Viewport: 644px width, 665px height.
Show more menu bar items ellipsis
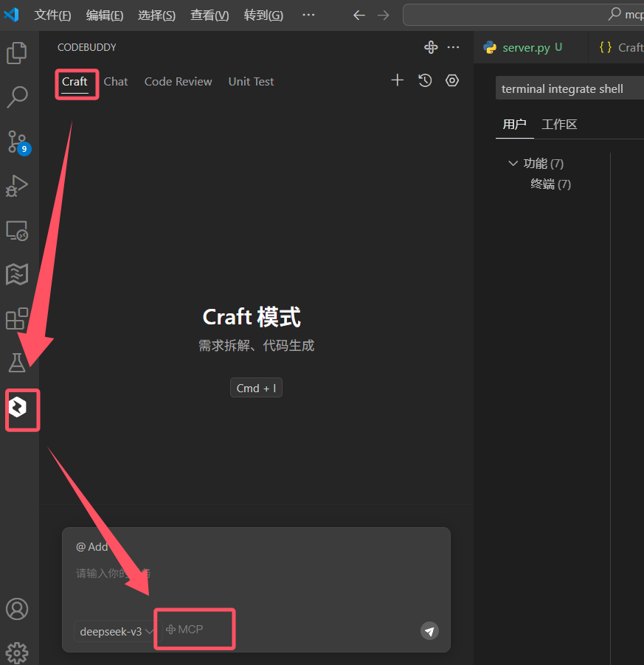point(308,15)
